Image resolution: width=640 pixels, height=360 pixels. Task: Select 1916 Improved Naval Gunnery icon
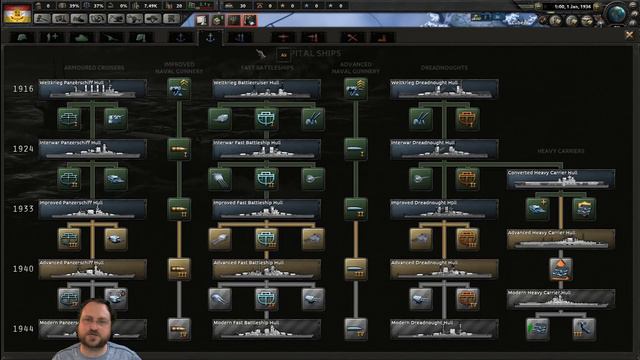click(x=179, y=89)
